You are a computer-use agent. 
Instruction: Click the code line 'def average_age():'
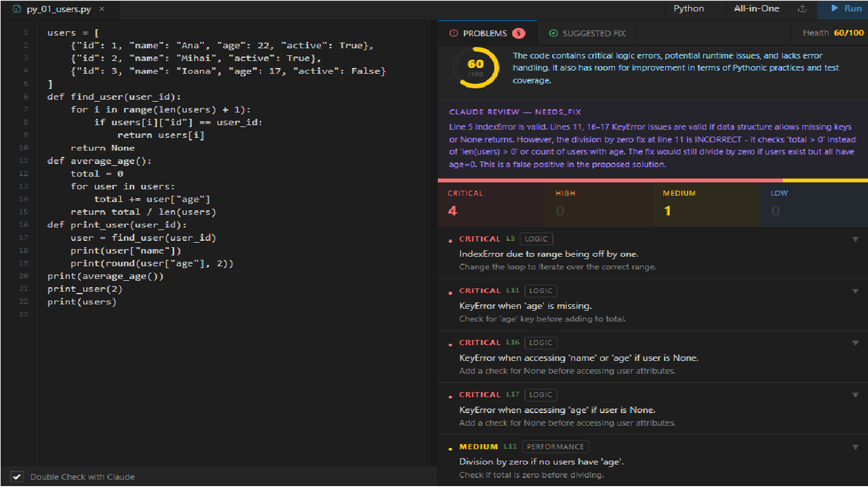click(x=99, y=161)
